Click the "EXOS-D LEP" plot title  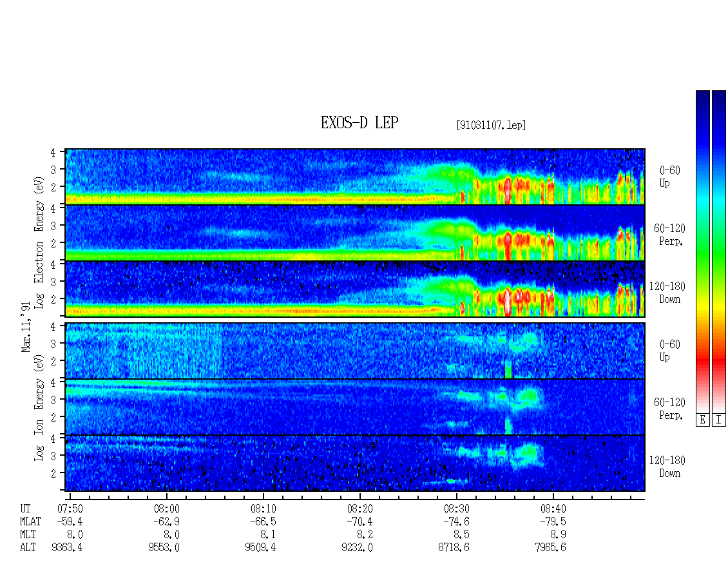359,123
